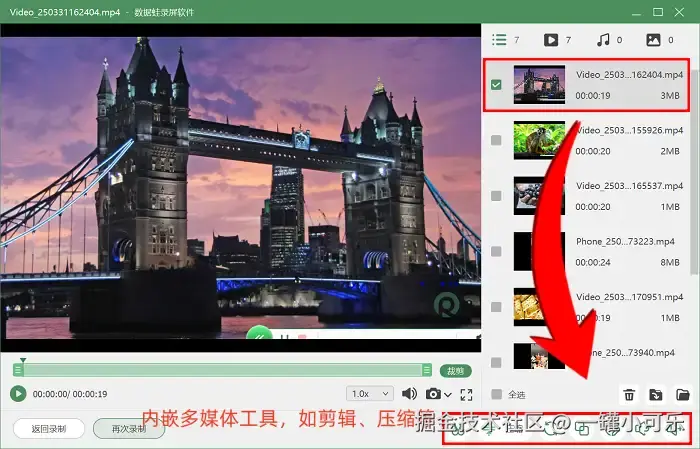Select file name Phone_250...73223.mp4

[625, 241]
